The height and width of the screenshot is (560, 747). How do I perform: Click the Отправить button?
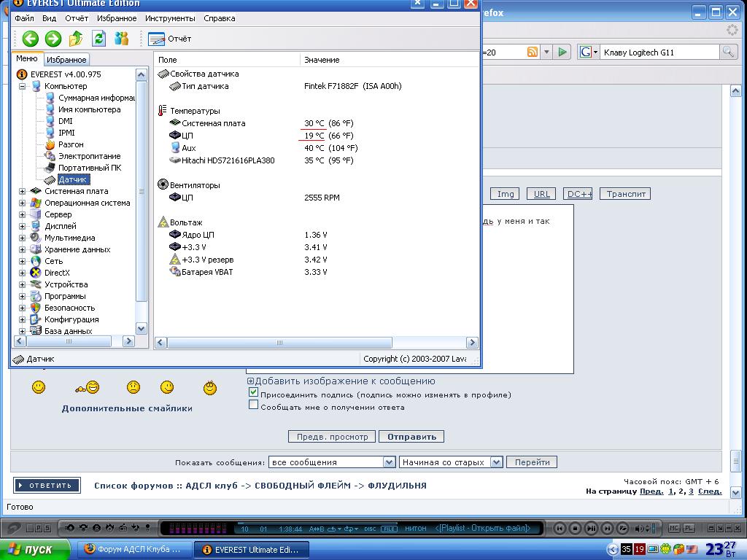click(x=411, y=437)
